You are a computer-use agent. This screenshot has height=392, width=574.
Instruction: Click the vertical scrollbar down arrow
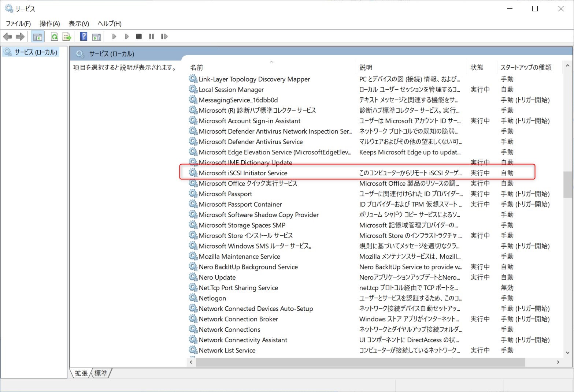click(567, 353)
